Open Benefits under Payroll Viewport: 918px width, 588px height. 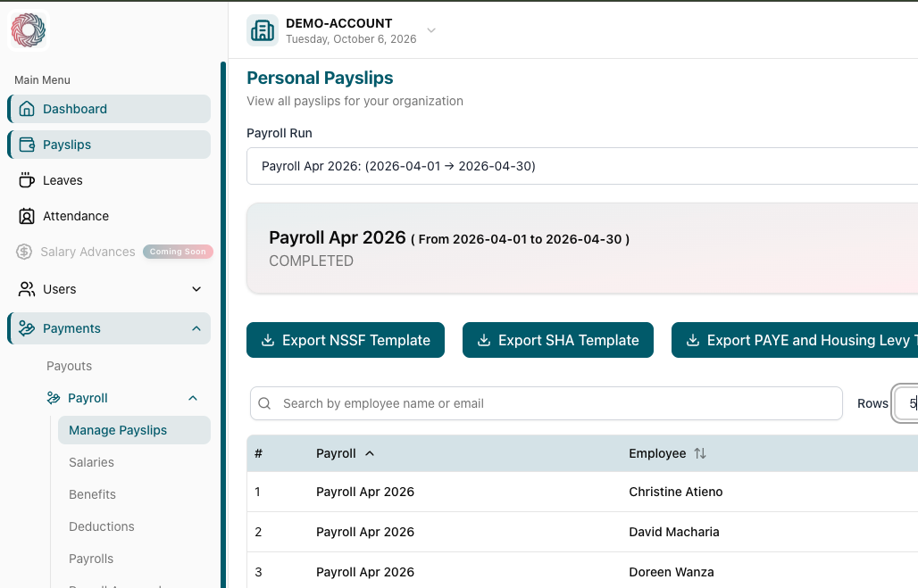click(93, 494)
